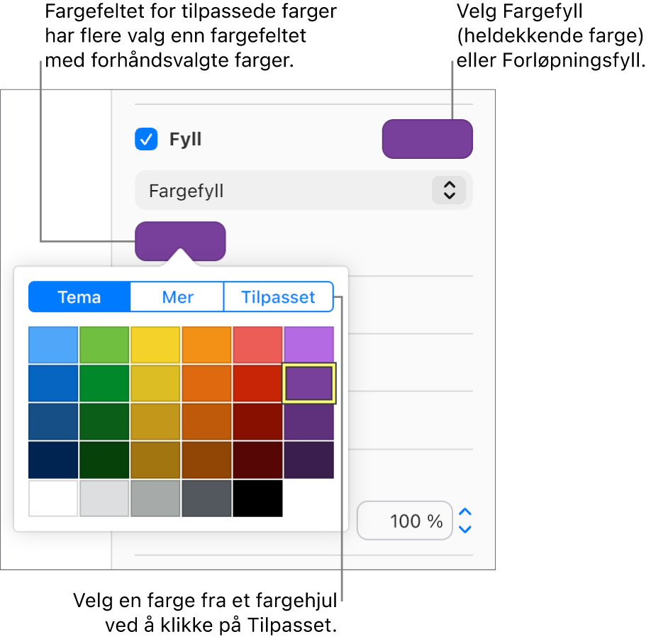Click the 100 % opacity field
The height and width of the screenshot is (644, 651).
404,521
